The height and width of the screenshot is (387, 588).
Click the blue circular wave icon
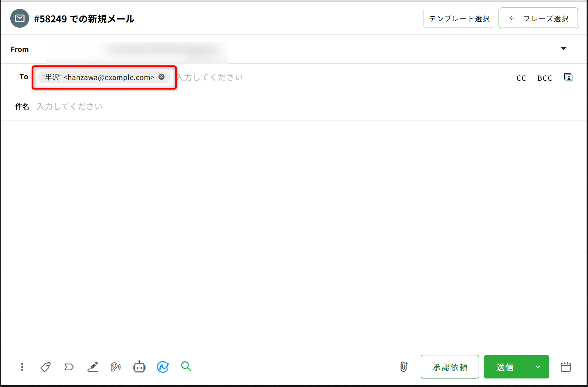(163, 367)
